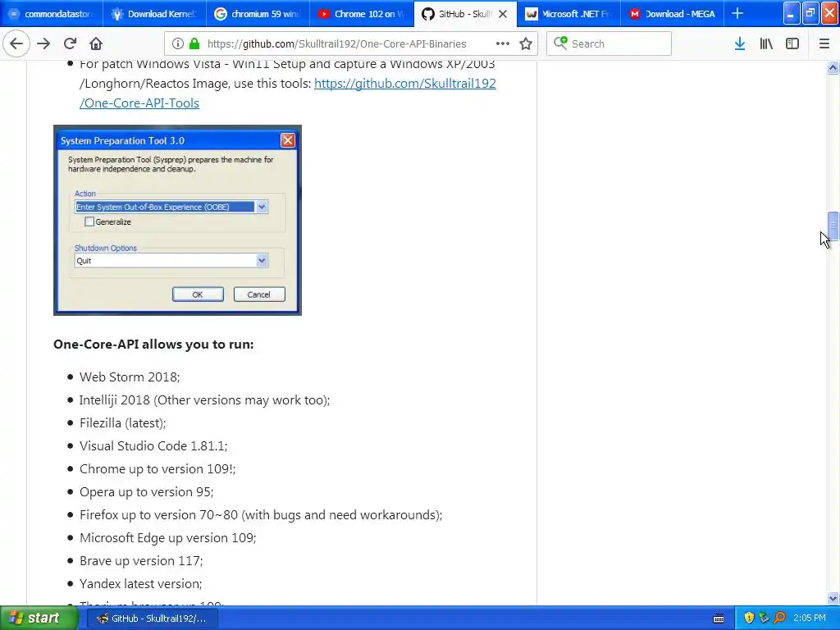Click the magnifier tray icon

(780, 619)
